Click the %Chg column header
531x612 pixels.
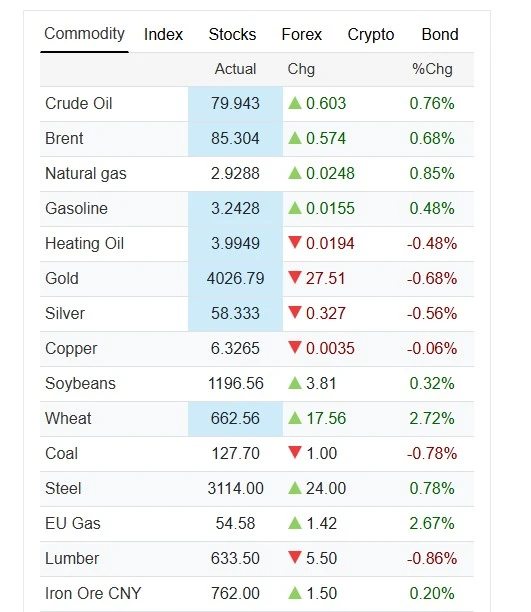432,69
